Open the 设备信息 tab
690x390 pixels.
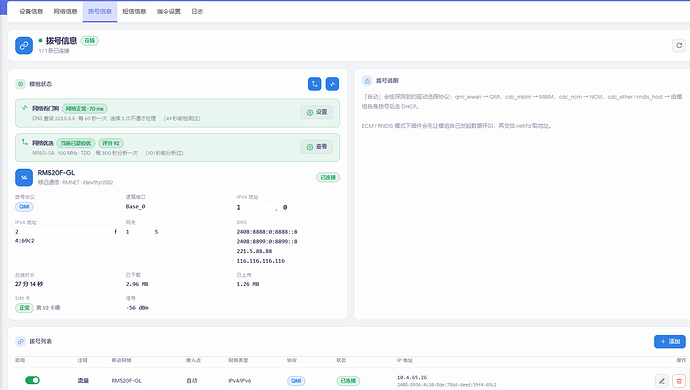(x=31, y=11)
